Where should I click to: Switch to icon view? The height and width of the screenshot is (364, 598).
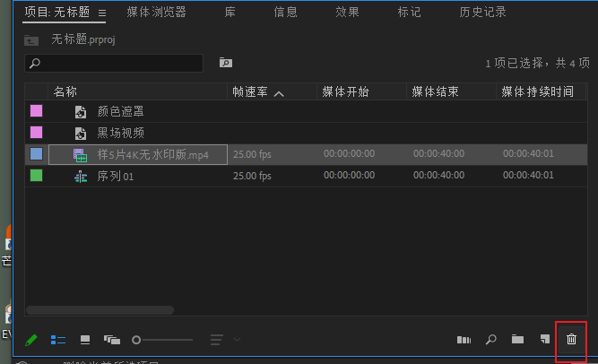[85, 340]
